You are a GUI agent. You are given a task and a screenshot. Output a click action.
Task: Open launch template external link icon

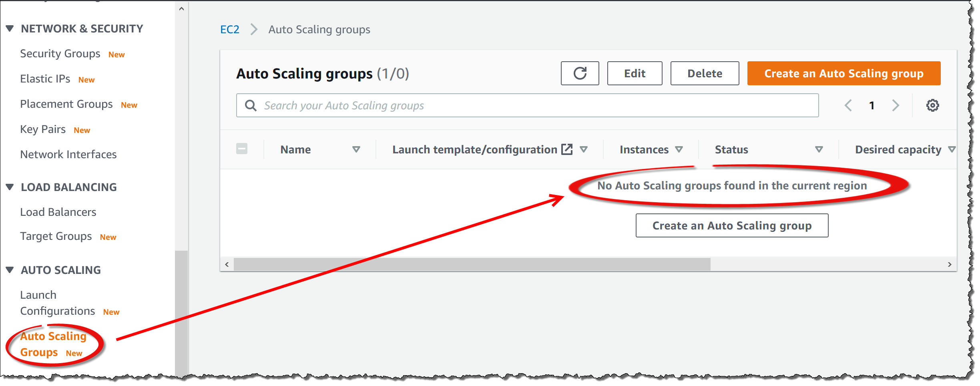567,149
